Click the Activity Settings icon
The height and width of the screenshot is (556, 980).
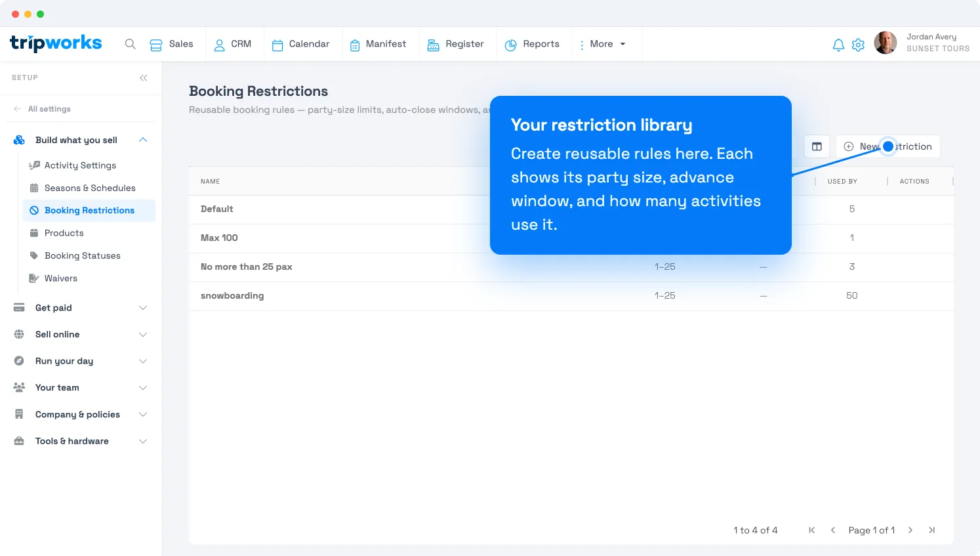(34, 165)
